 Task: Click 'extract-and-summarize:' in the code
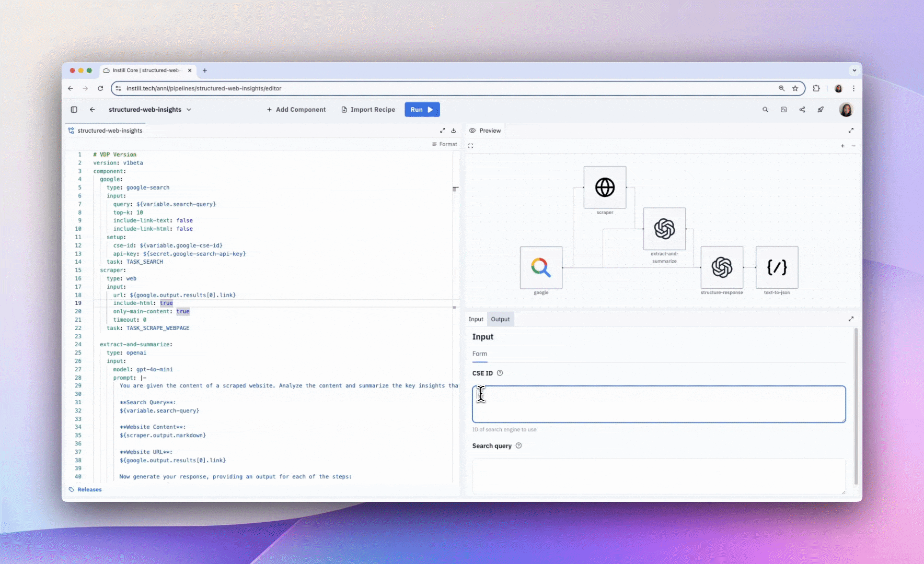pyautogui.click(x=136, y=344)
